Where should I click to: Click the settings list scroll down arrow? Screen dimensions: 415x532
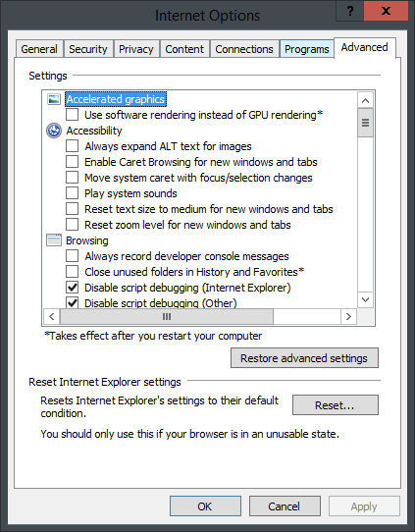(365, 299)
